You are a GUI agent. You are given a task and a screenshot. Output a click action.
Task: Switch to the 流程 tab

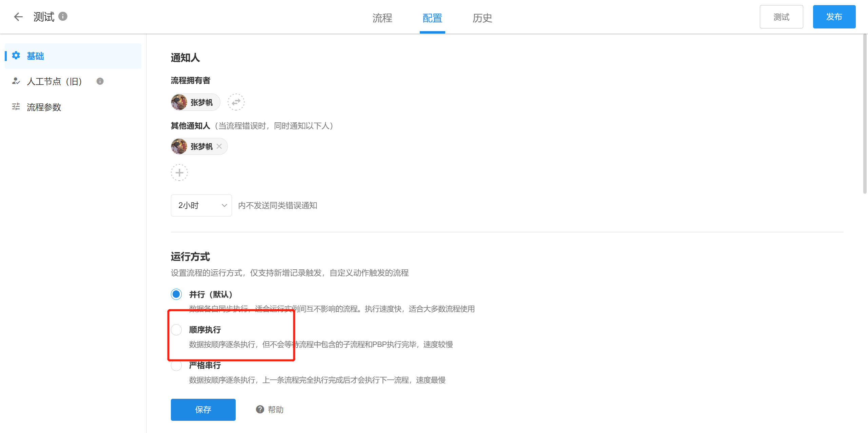point(382,18)
